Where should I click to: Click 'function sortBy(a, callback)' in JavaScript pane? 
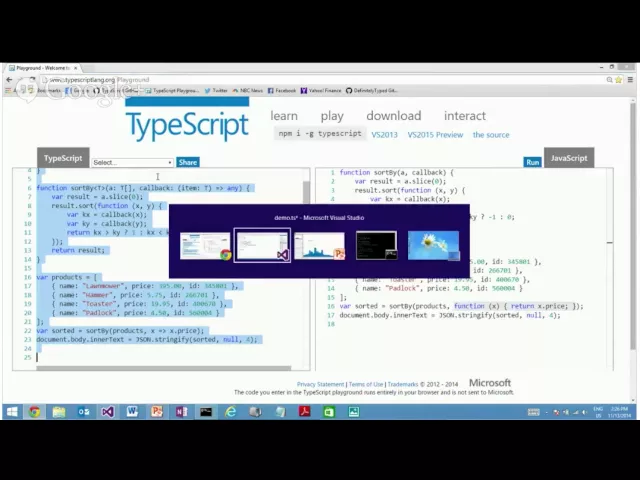click(x=396, y=173)
